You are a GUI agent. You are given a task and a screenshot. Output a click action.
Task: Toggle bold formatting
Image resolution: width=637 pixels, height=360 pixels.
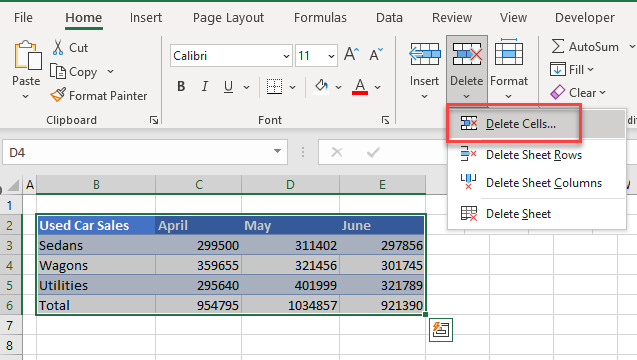tap(181, 87)
